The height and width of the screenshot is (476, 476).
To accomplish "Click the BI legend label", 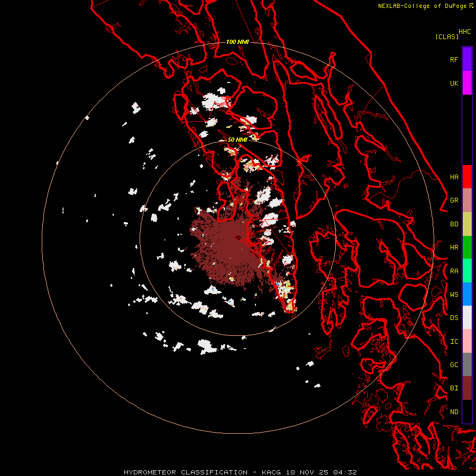I will coord(454,388).
